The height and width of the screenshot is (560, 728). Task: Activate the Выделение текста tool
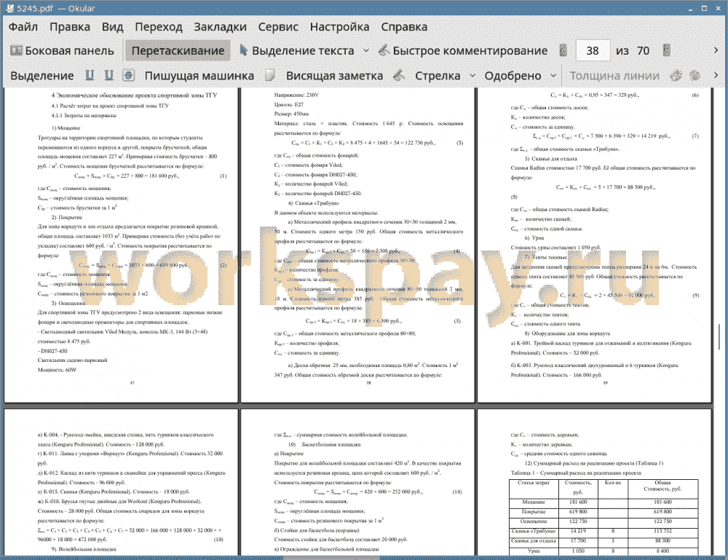click(297, 51)
